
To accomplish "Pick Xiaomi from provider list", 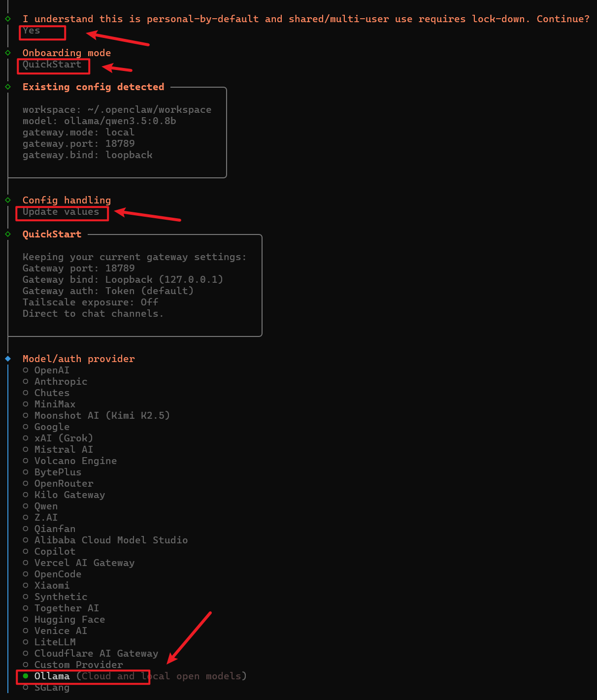I will [46, 585].
